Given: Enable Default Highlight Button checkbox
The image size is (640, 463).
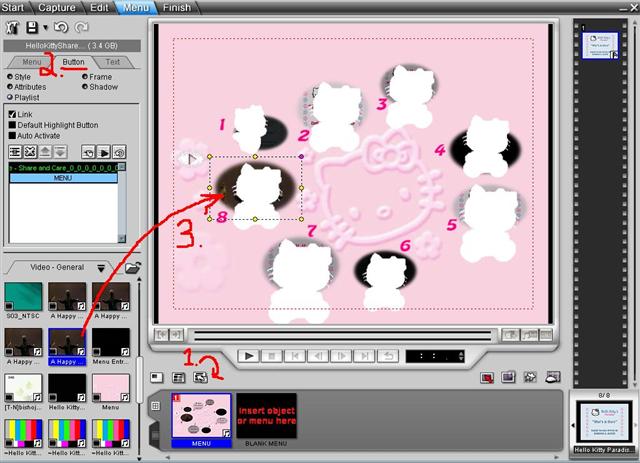Looking at the screenshot, I should point(13,125).
